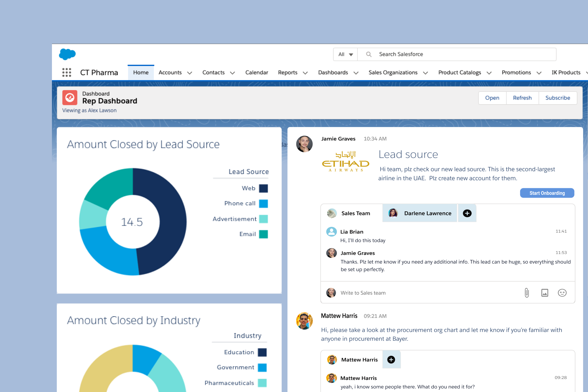Open the Calendar tab
Viewport: 588px width, 392px height.
256,73
